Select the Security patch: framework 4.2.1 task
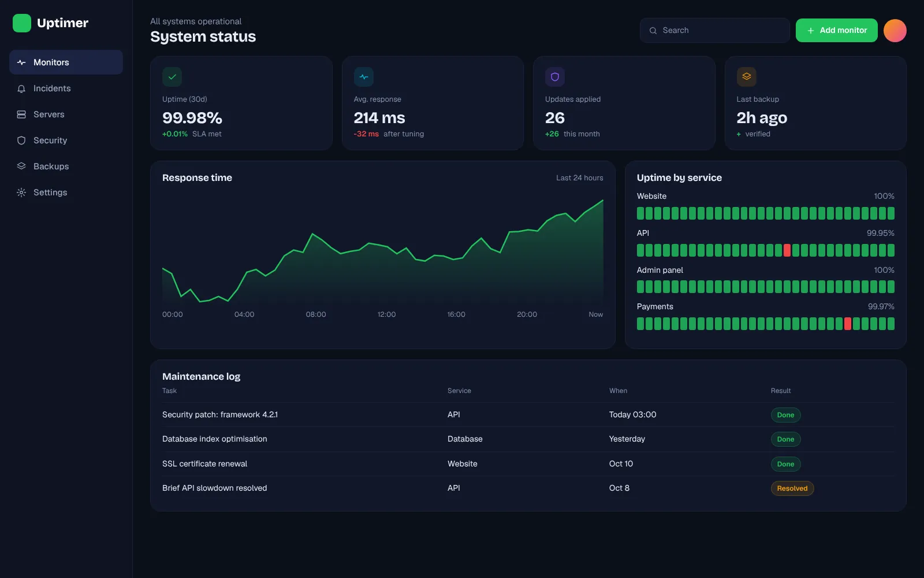The height and width of the screenshot is (578, 924). coord(220,415)
